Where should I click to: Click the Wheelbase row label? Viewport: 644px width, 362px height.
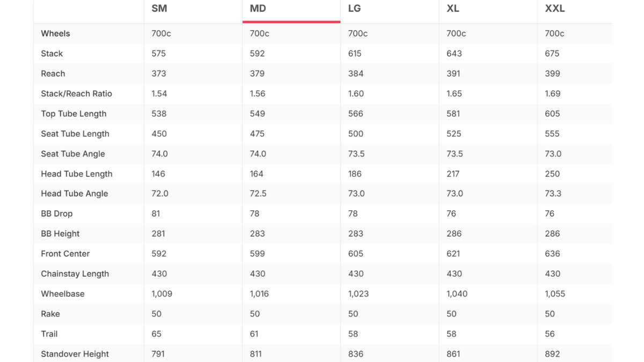[x=63, y=294]
